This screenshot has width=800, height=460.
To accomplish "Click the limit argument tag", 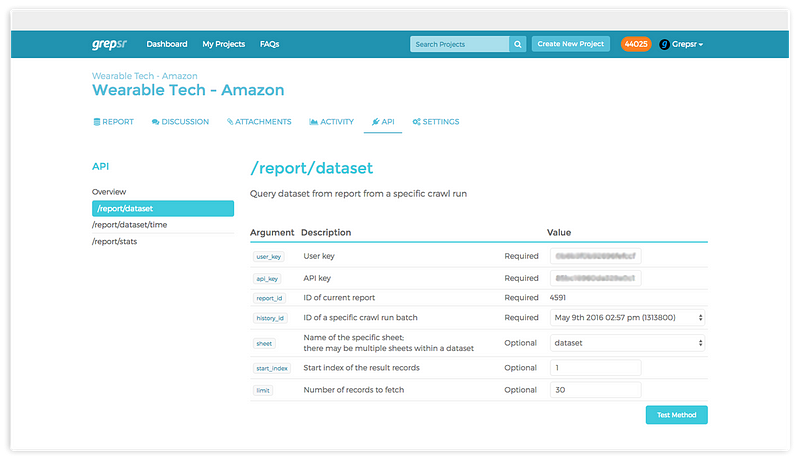I will click(263, 391).
